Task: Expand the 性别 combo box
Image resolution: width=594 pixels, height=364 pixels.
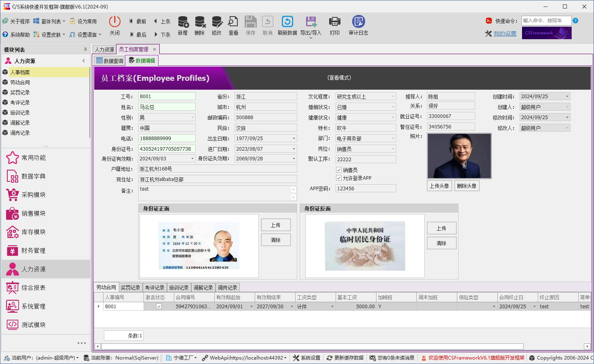Action: (192, 118)
